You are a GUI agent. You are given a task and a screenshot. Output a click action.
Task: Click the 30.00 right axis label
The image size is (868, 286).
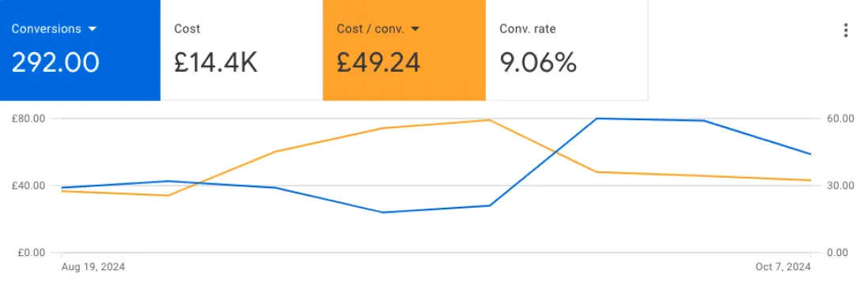point(840,186)
